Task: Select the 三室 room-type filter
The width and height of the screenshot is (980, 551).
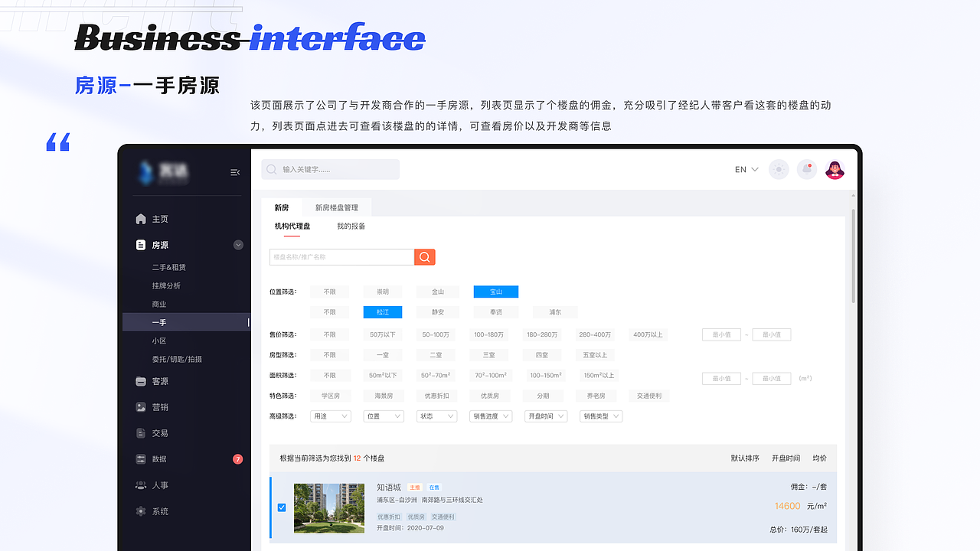Action: click(x=488, y=355)
